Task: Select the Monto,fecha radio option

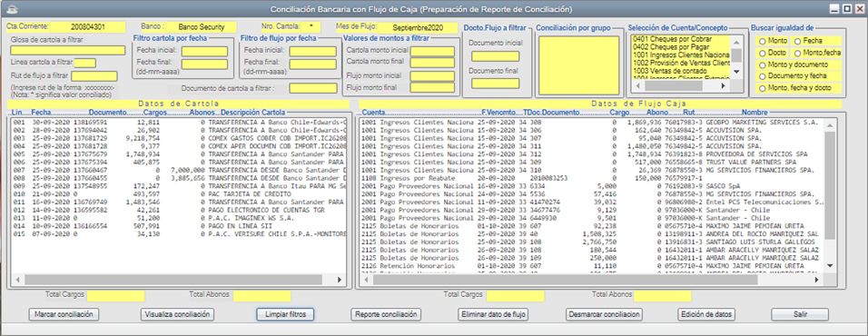Action: (x=798, y=54)
